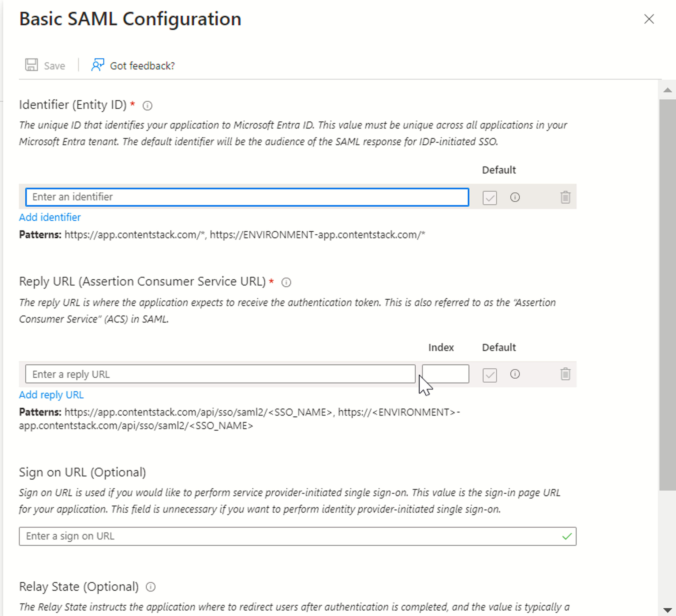Click the 'Default' header above identifier row

[499, 170]
